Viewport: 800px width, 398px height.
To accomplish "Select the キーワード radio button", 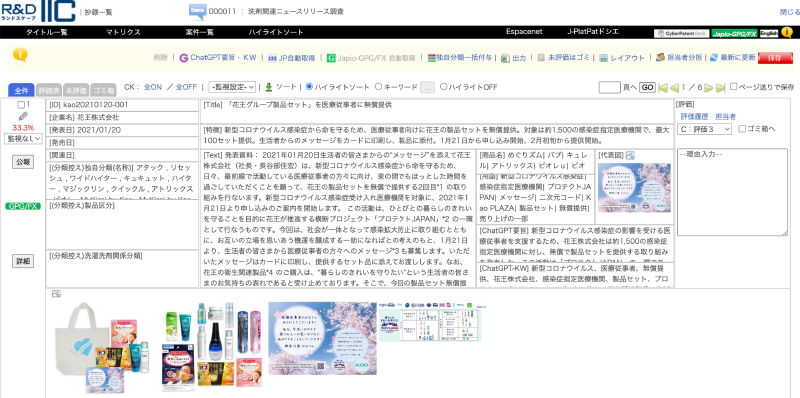I will click(x=379, y=87).
